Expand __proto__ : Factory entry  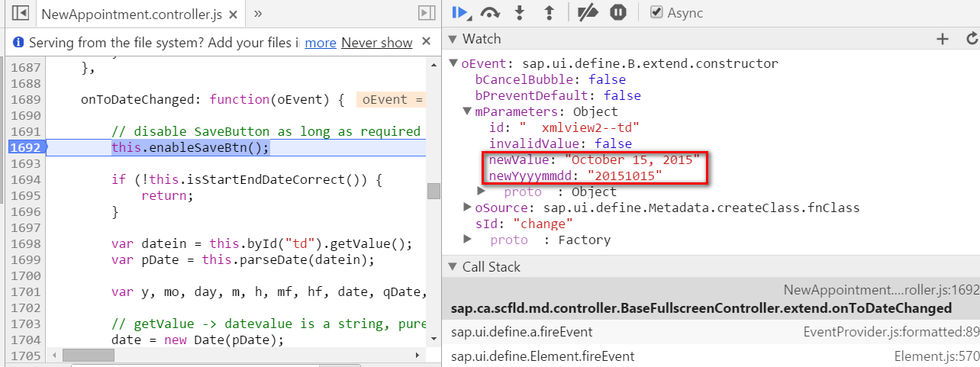pos(467,240)
